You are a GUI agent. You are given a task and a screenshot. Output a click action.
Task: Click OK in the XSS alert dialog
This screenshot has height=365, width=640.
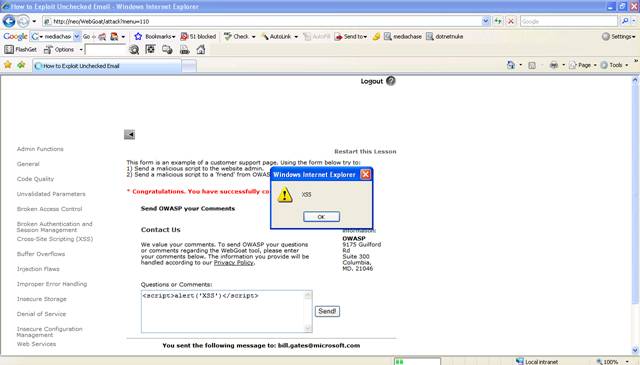coord(321,217)
